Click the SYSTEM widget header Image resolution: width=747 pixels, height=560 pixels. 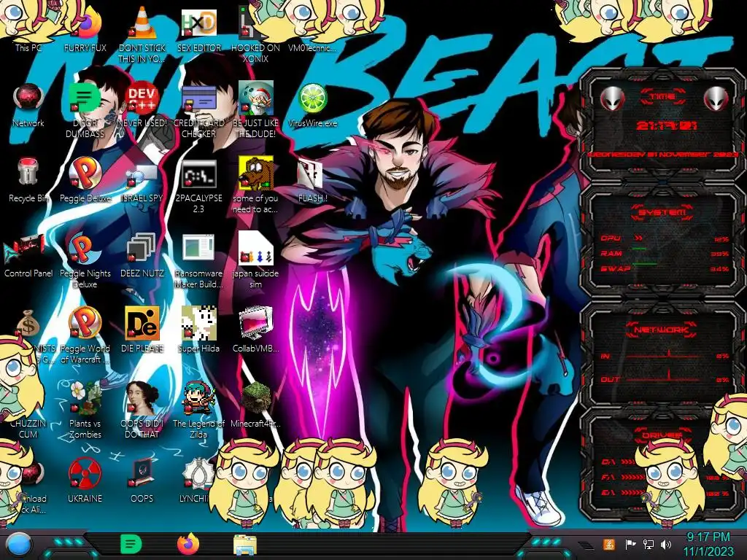tap(662, 212)
